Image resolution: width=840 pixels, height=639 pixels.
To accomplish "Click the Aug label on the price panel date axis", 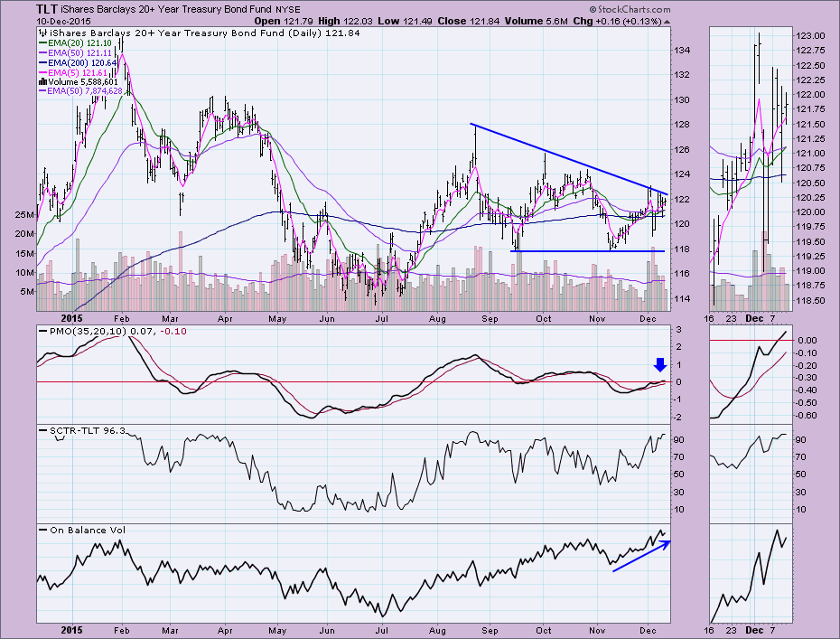I will tap(438, 318).
